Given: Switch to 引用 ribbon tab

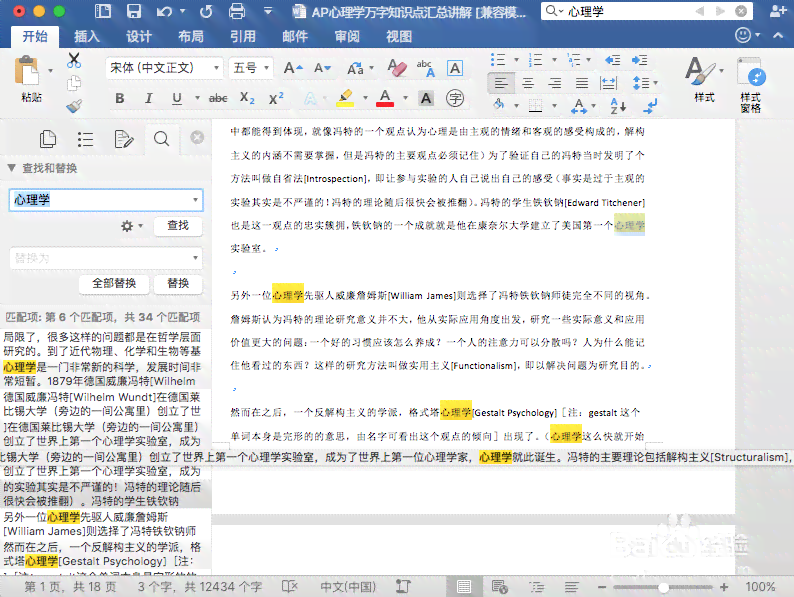Looking at the screenshot, I should [x=243, y=36].
